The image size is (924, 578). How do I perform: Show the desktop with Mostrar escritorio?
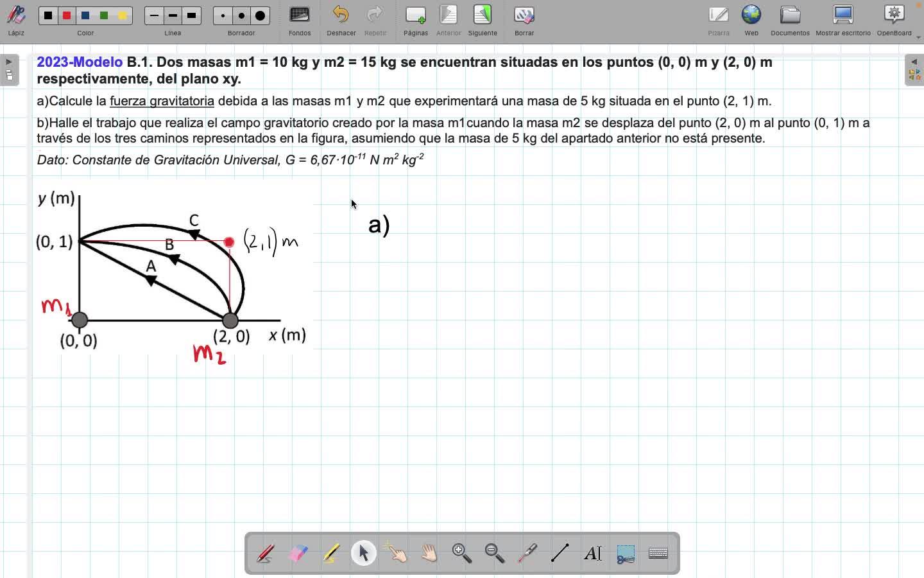(843, 20)
